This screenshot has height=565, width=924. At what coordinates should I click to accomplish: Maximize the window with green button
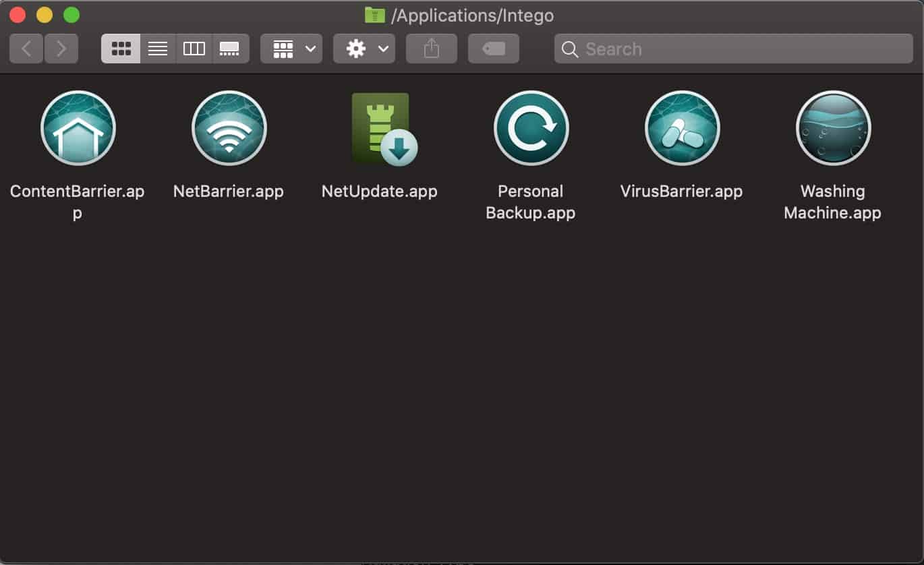click(71, 15)
